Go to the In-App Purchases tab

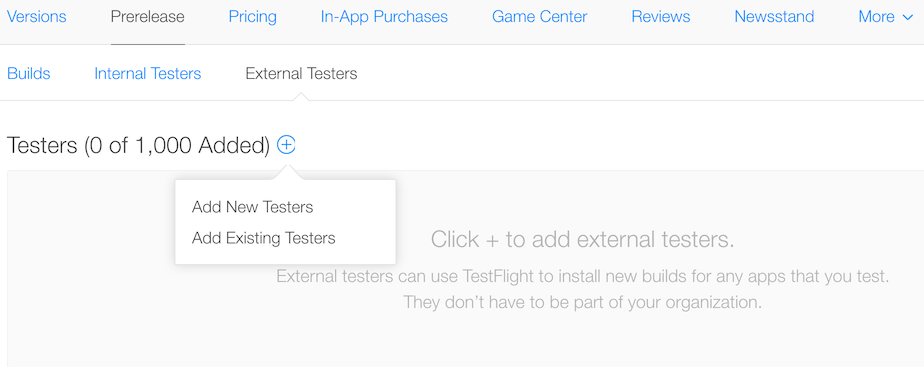click(384, 16)
